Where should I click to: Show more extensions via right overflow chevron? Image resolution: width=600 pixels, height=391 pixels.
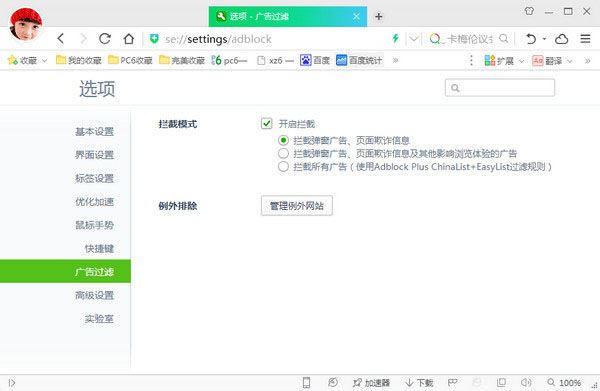[587, 61]
